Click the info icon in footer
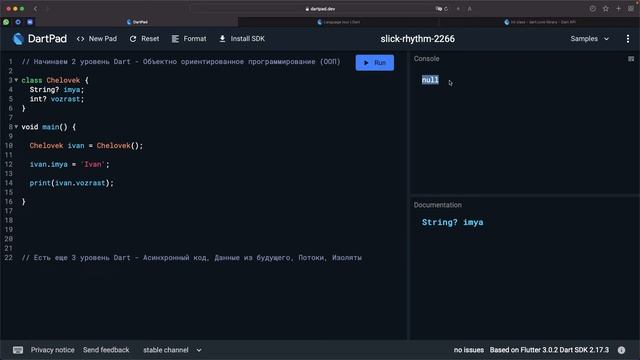 coord(621,350)
